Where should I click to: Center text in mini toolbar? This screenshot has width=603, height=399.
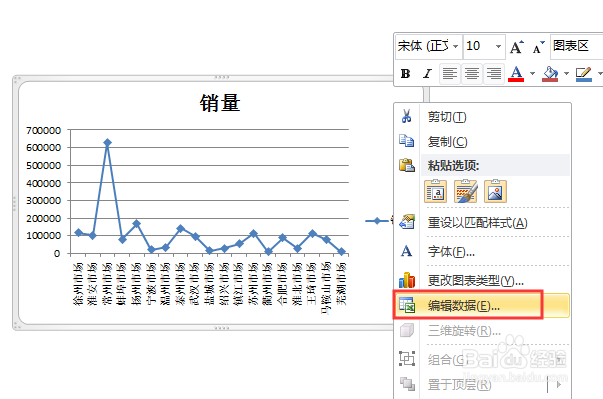click(x=471, y=73)
